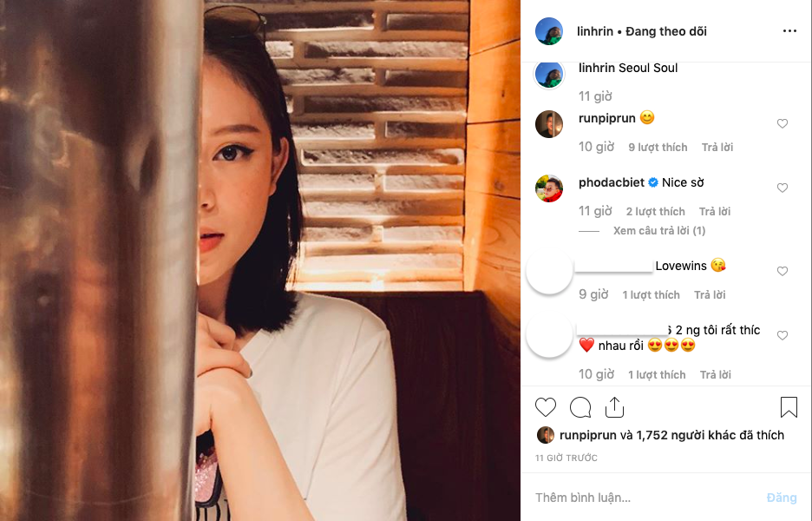Expand replies via Xem câu trả lời (1)
The height and width of the screenshot is (521, 812).
(659, 231)
